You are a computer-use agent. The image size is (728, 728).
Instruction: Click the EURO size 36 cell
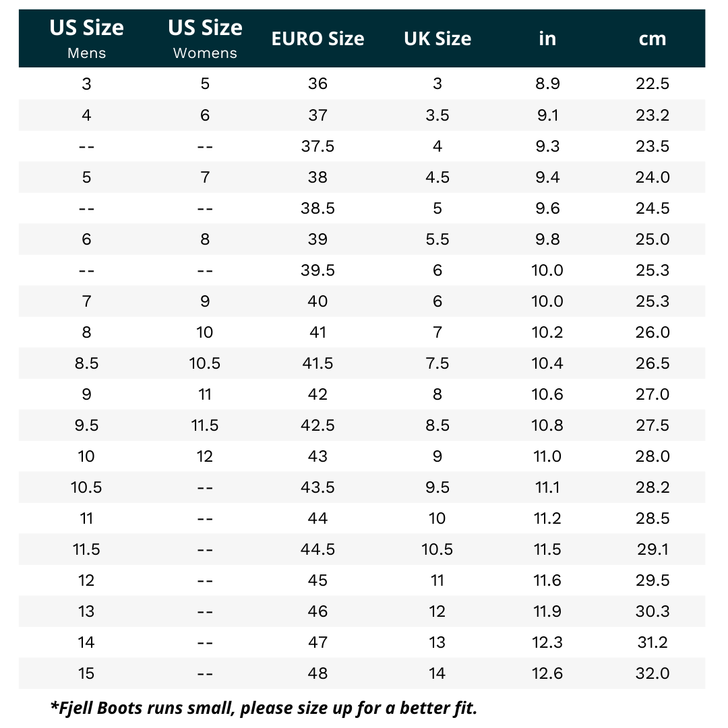[317, 84]
